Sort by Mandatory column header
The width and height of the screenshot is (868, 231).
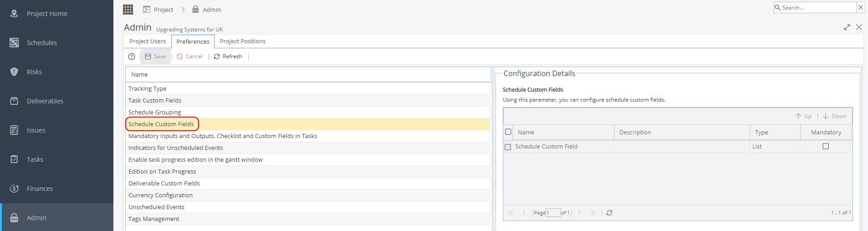(x=826, y=132)
